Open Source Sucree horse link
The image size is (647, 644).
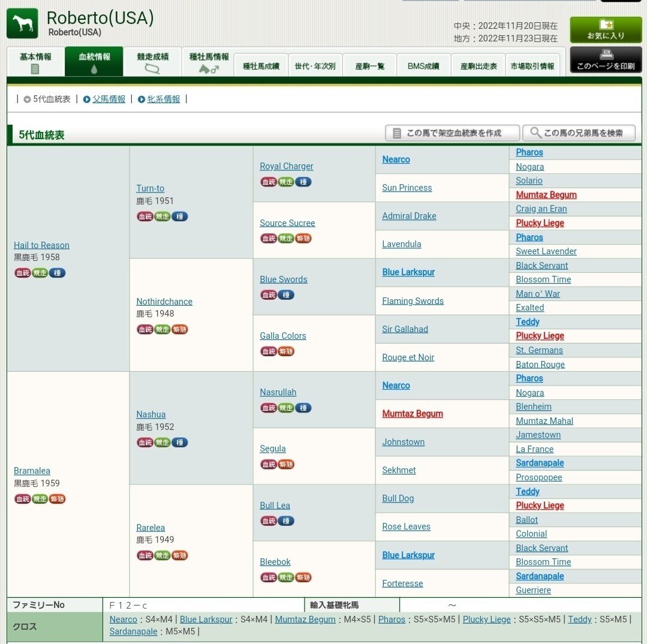click(287, 223)
